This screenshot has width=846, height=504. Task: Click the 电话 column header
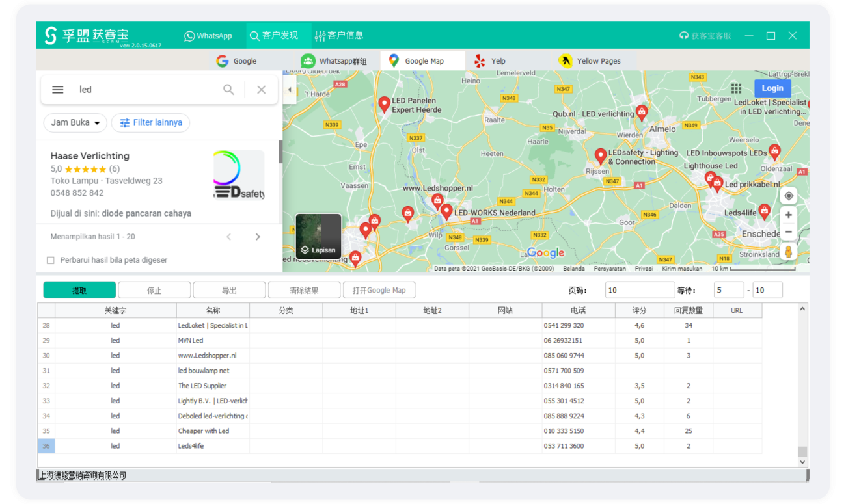point(578,311)
